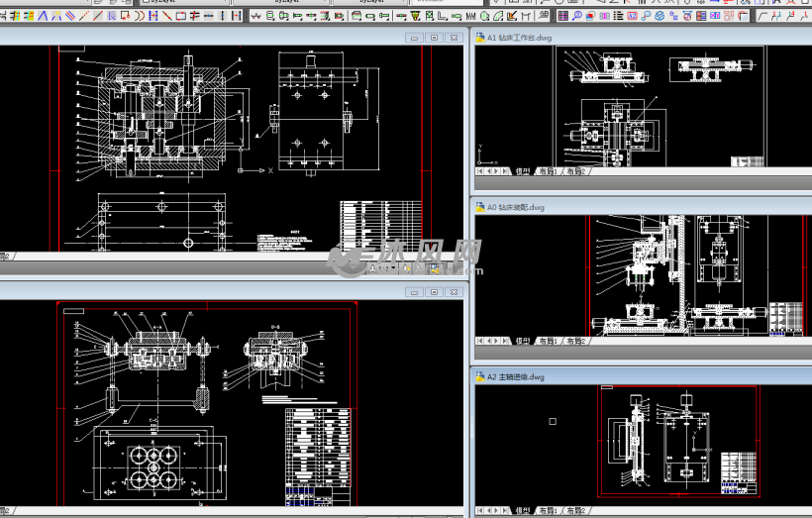Click the blue stacked layers toolbar icon
The height and width of the screenshot is (518, 812).
(660, 16)
